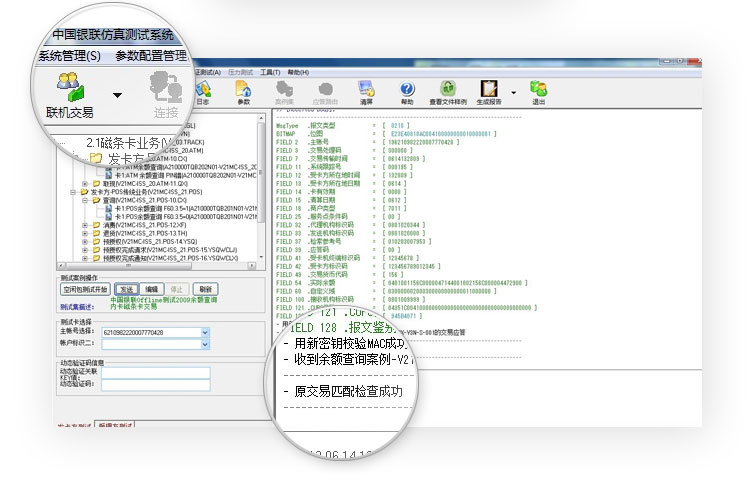Image resolution: width=753 pixels, height=491 pixels.
Task: Generate a report with the 生成报告 icon
Action: [x=489, y=93]
